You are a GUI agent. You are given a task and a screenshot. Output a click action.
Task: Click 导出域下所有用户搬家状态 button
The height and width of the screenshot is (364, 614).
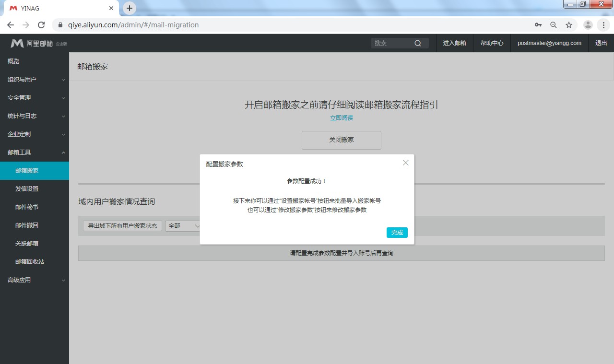tap(122, 226)
